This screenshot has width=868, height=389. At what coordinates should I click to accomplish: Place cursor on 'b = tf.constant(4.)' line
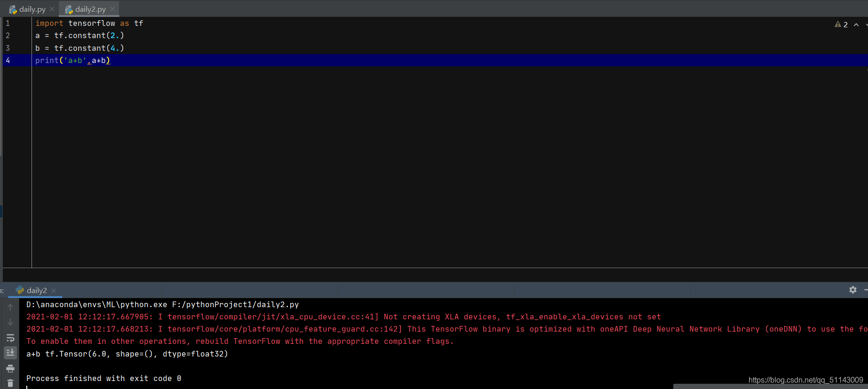pos(79,48)
